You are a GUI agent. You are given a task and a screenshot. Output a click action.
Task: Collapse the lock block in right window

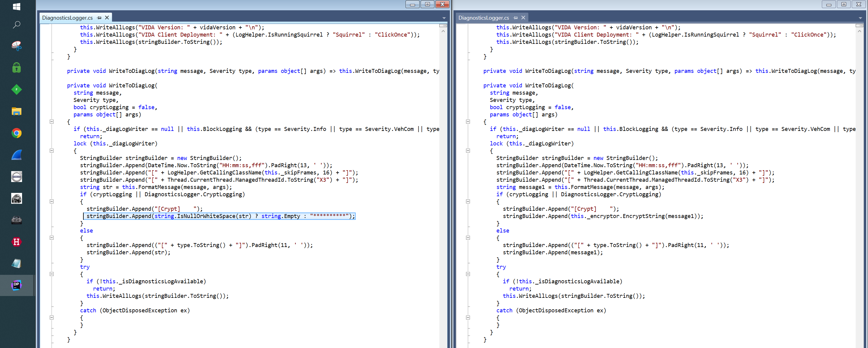pyautogui.click(x=468, y=151)
